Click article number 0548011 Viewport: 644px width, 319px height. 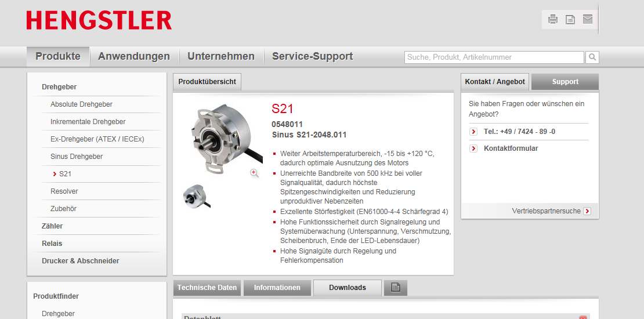pos(287,124)
